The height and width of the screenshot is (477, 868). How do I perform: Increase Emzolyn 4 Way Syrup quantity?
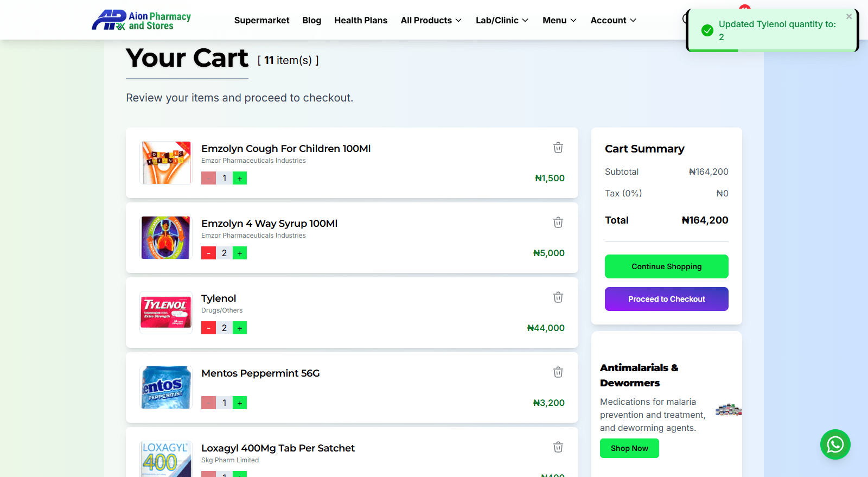240,253
